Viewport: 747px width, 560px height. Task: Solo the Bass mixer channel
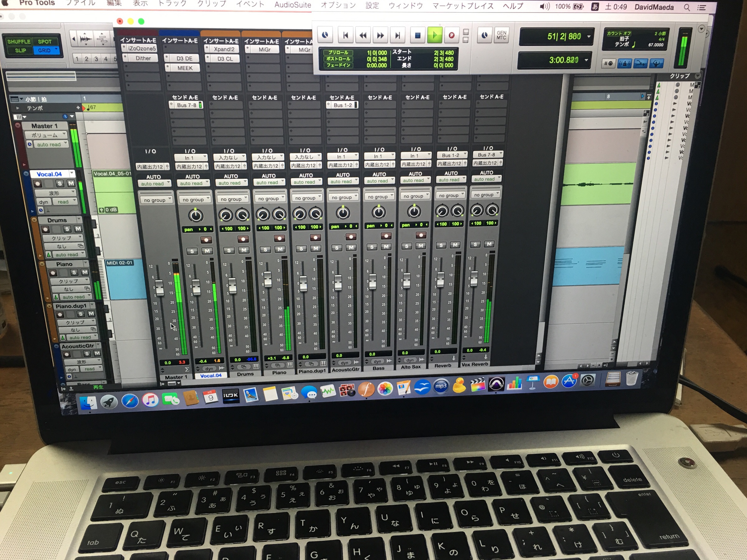tap(372, 247)
